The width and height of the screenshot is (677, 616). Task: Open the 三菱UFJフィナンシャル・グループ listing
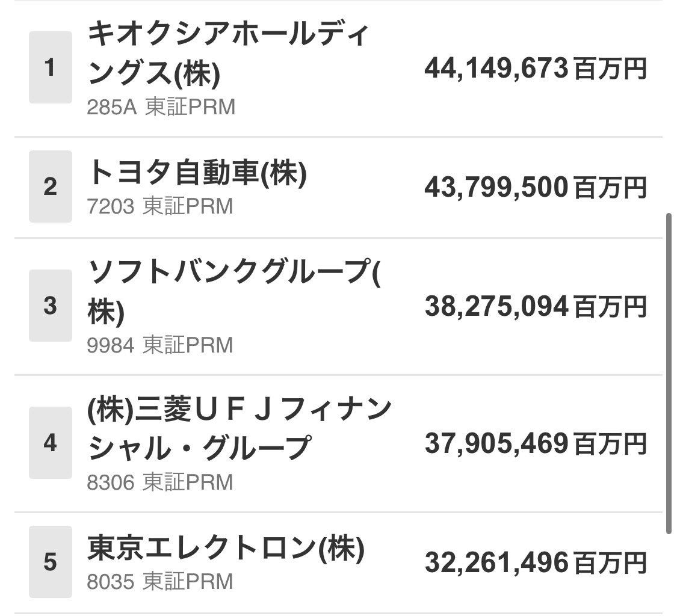[239, 428]
